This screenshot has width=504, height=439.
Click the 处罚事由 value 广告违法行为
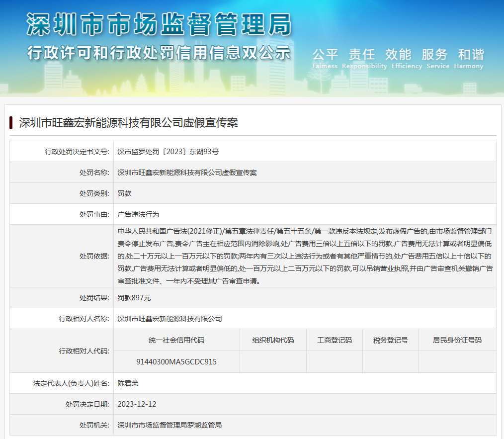[138, 214]
